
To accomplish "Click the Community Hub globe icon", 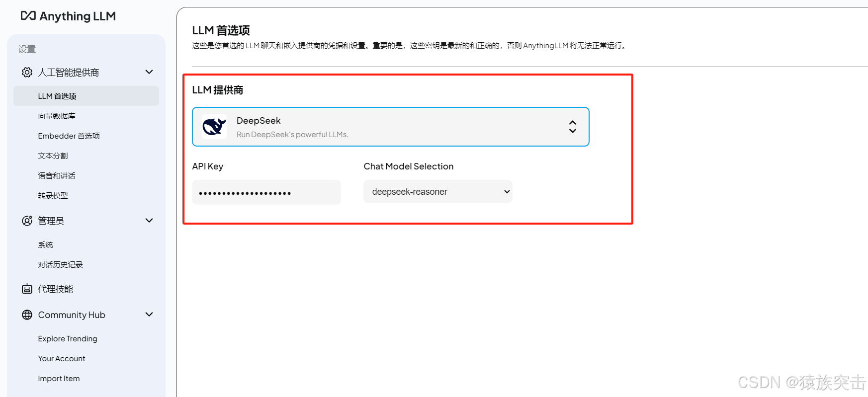I will pos(27,315).
